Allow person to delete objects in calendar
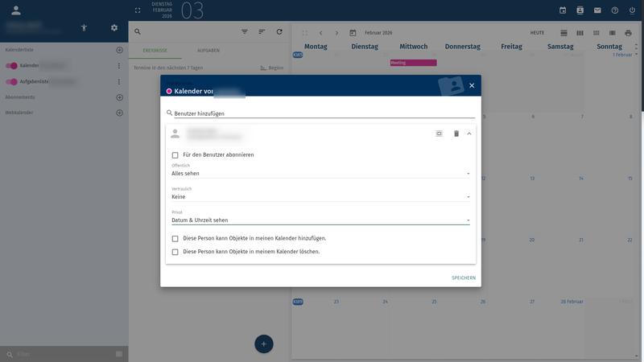This screenshot has width=644, height=362. tap(175, 252)
